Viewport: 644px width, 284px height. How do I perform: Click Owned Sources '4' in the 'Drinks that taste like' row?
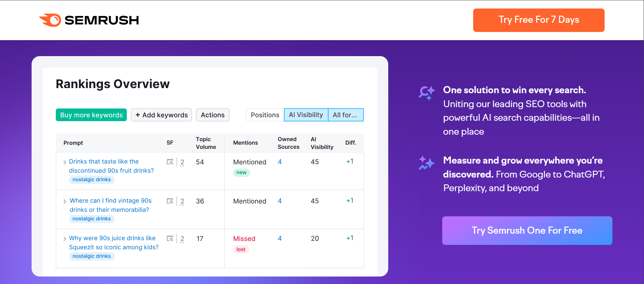(x=280, y=162)
